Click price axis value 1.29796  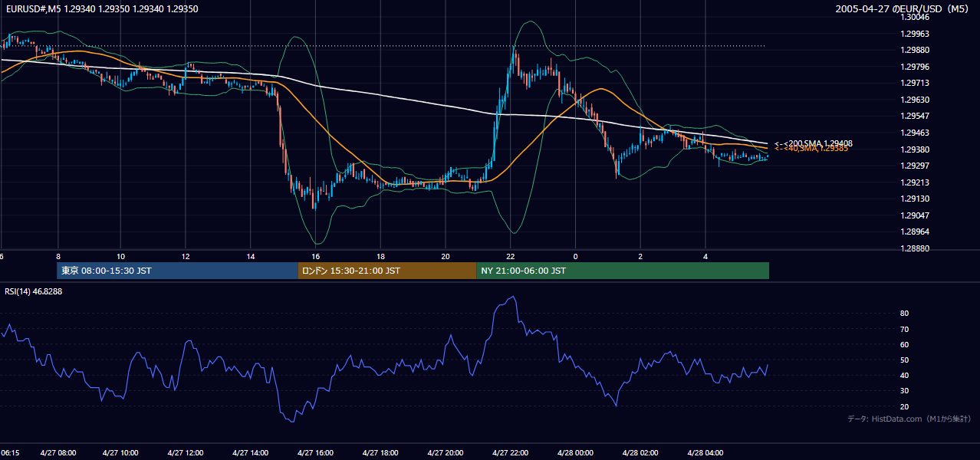pos(916,67)
